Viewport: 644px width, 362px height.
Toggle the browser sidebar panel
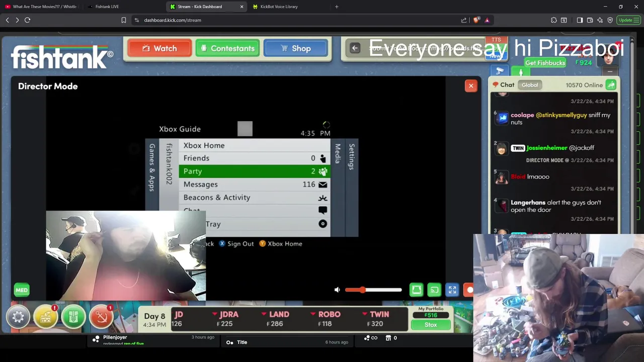click(x=580, y=20)
